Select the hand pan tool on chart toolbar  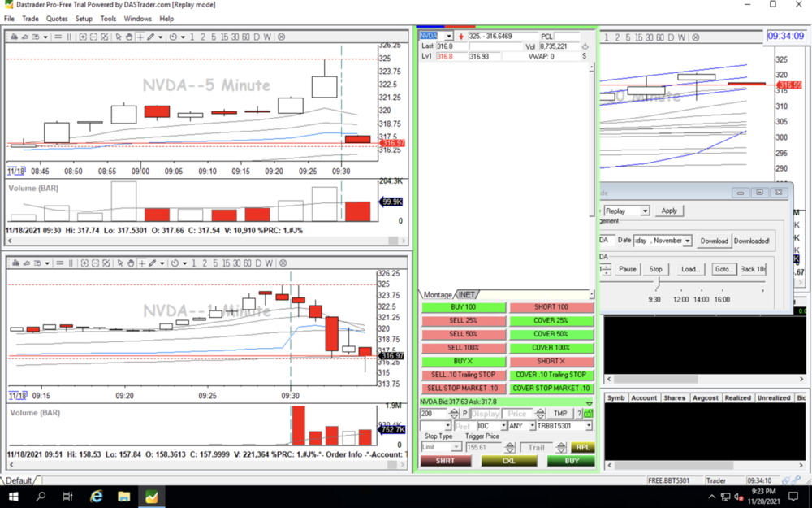[x=129, y=36]
